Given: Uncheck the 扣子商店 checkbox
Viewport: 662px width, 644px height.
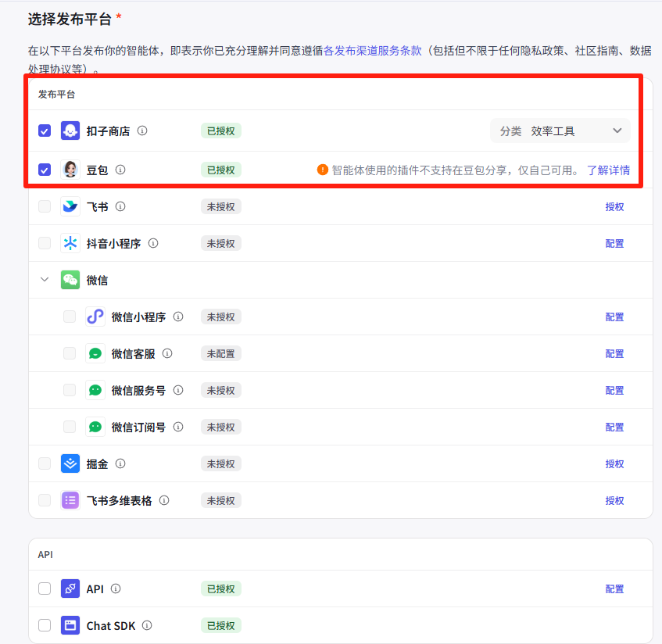Looking at the screenshot, I should (x=45, y=131).
